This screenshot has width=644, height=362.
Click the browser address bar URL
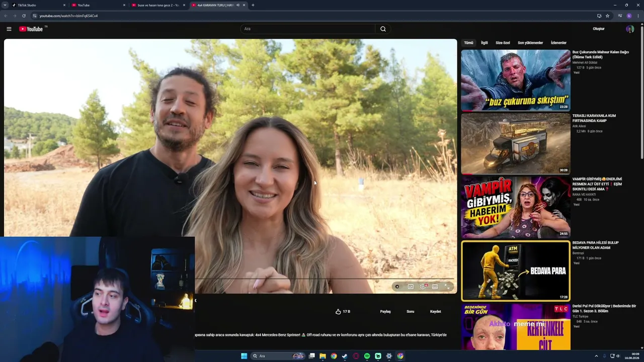pos(68,16)
